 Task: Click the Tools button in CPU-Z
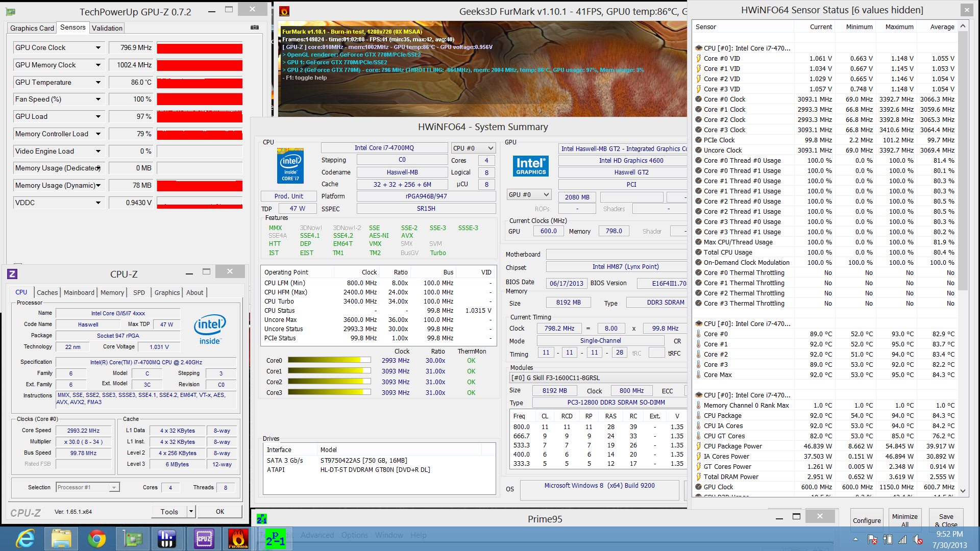(169, 511)
